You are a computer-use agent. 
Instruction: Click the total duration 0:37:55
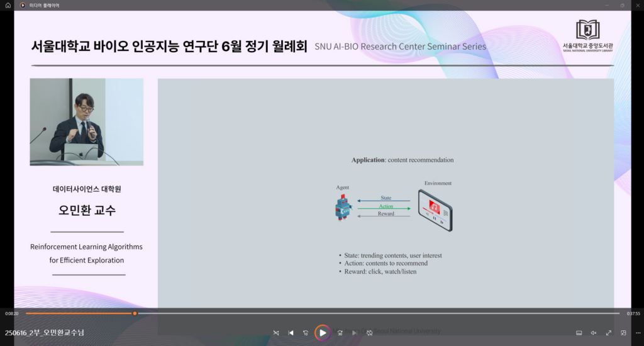[633, 313]
